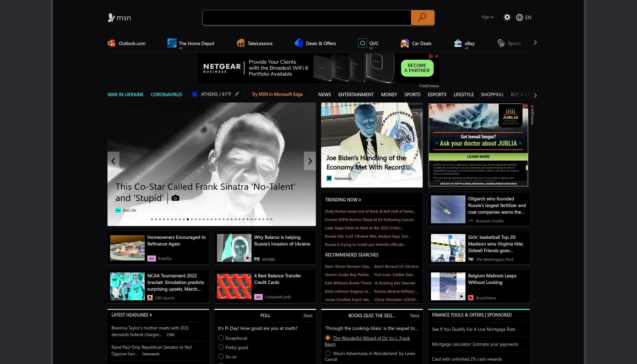
Task: Click the last carousel dot indicator
Action: (x=271, y=219)
